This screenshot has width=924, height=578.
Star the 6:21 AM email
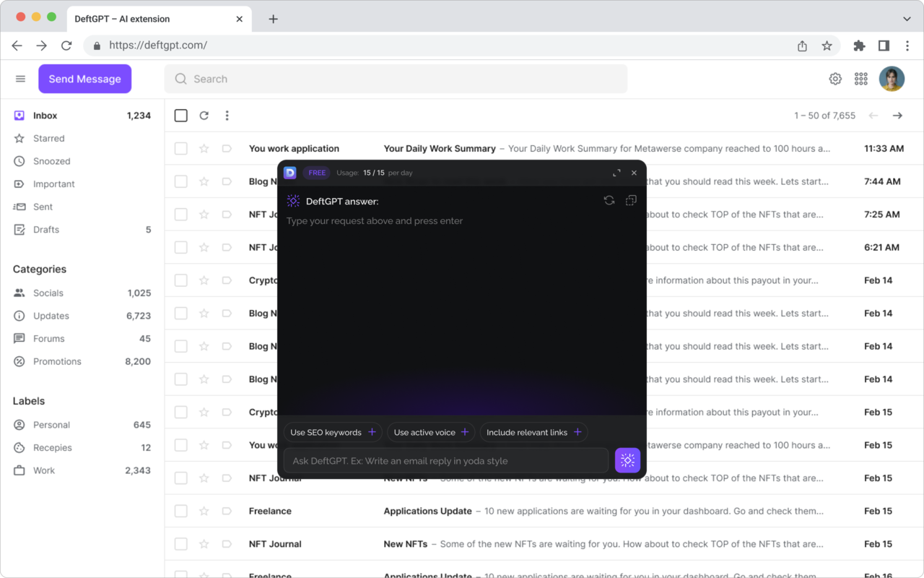(204, 247)
